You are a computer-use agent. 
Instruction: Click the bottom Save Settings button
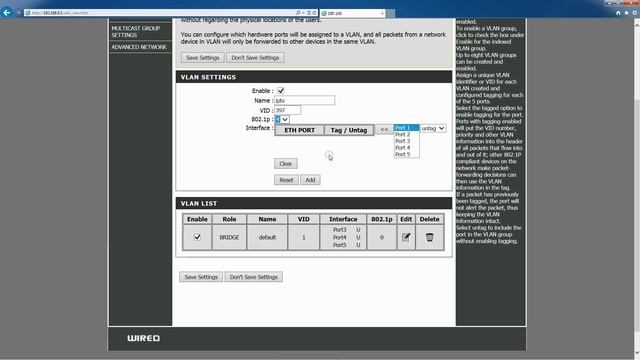(201, 277)
